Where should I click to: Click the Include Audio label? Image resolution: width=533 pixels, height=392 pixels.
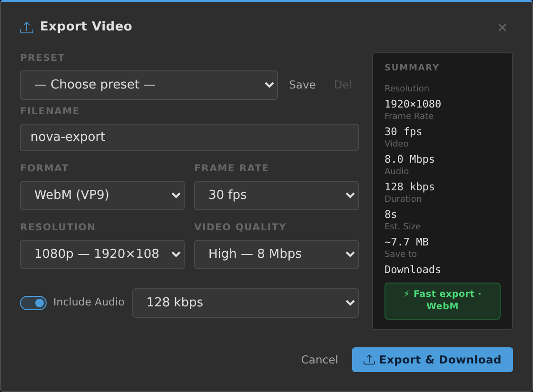coord(89,302)
